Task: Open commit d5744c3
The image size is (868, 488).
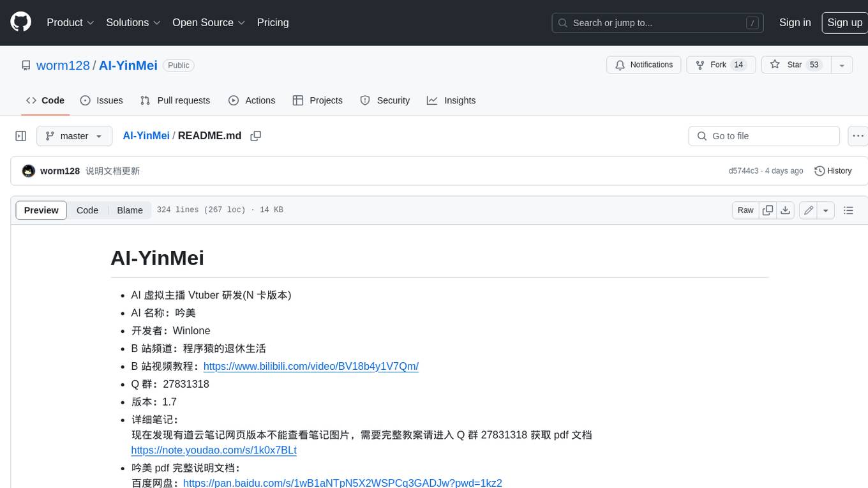Action: (x=744, y=171)
